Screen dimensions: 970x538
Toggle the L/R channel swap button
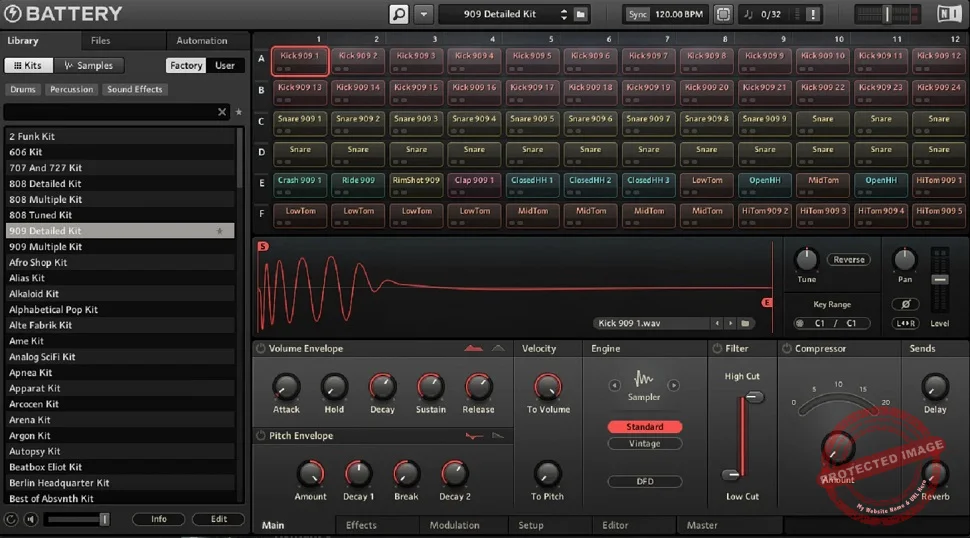905,323
